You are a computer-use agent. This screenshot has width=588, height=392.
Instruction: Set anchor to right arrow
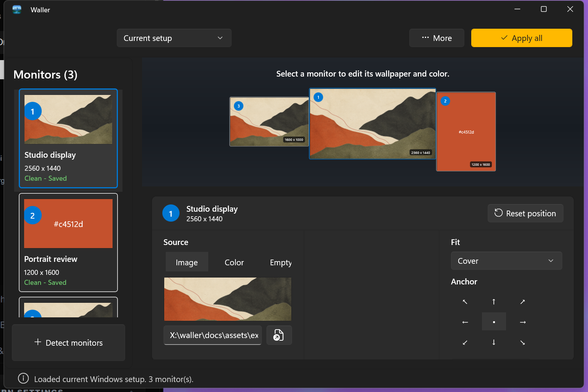523,322
